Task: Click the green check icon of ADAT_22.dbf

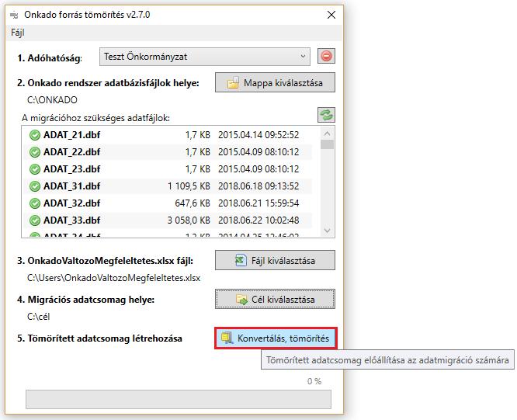Action: [35, 152]
